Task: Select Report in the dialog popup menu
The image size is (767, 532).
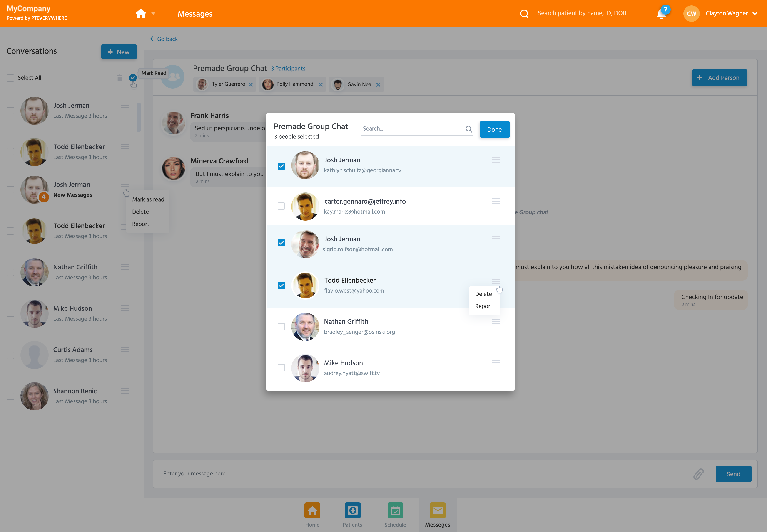Action: 483,306
